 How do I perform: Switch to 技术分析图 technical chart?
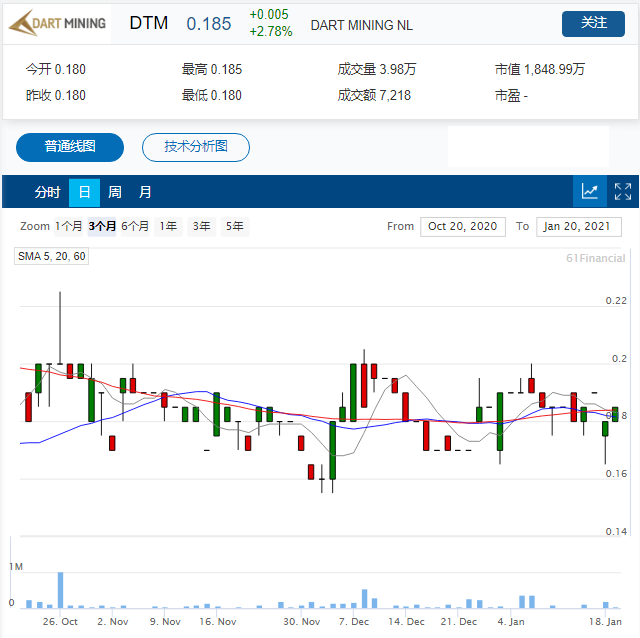pos(196,147)
